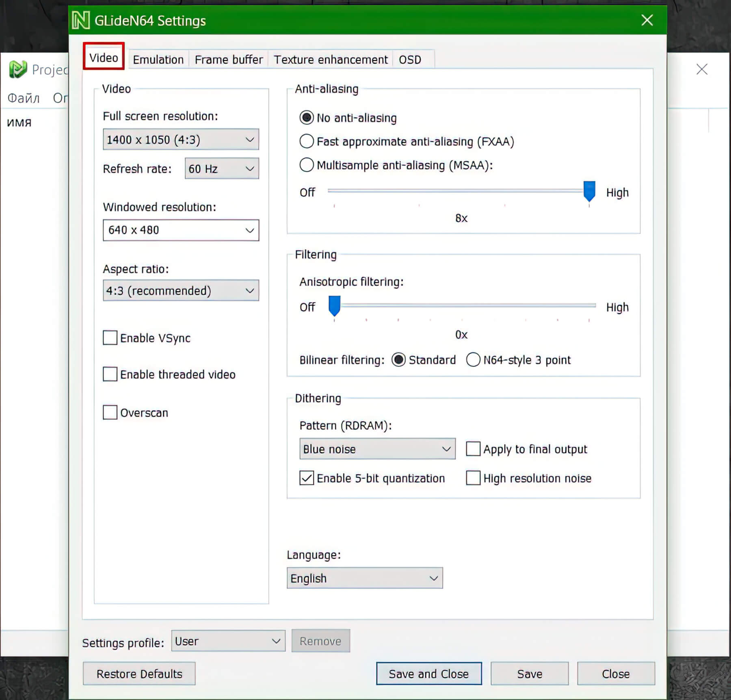The height and width of the screenshot is (700, 731).
Task: Choose N64-style 3 point bilinear filtering
Action: tap(473, 360)
